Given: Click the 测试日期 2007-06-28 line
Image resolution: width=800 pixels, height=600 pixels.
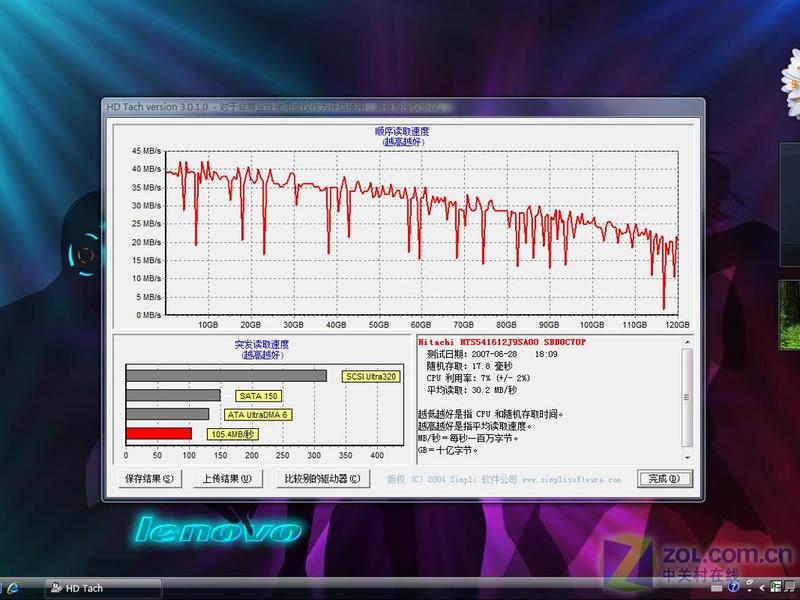Looking at the screenshot, I should [x=492, y=354].
